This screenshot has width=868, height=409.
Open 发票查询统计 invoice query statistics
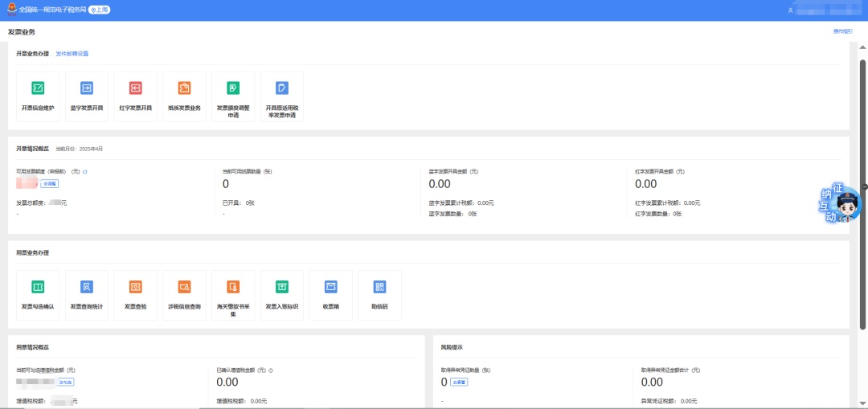[x=87, y=294]
